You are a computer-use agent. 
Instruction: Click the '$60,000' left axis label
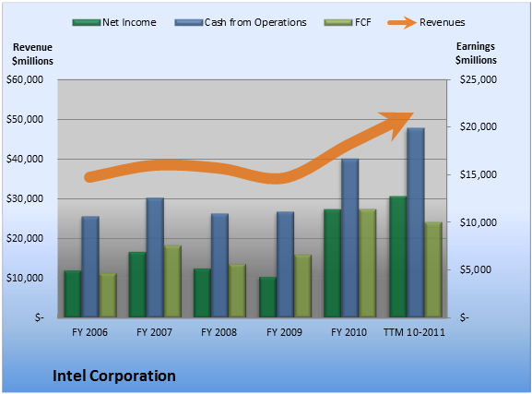[x=25, y=79]
